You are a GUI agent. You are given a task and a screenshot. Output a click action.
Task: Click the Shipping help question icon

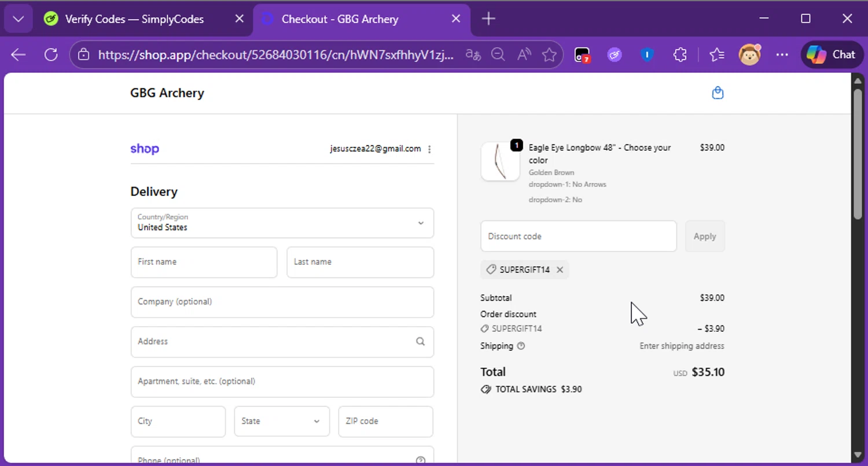521,346
